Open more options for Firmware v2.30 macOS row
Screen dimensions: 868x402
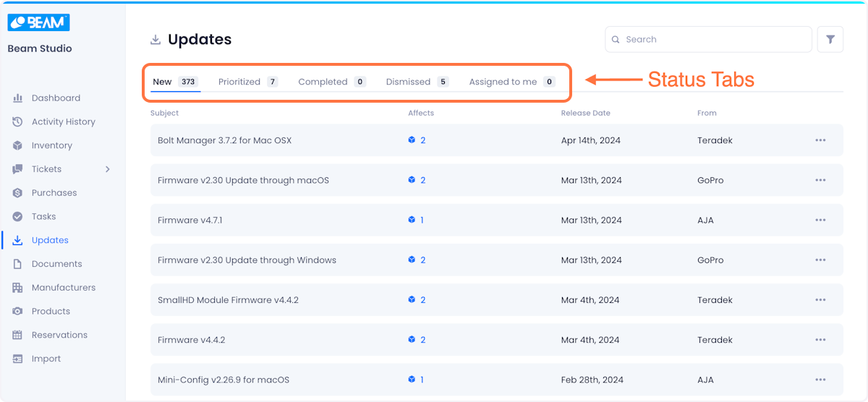pyautogui.click(x=820, y=180)
